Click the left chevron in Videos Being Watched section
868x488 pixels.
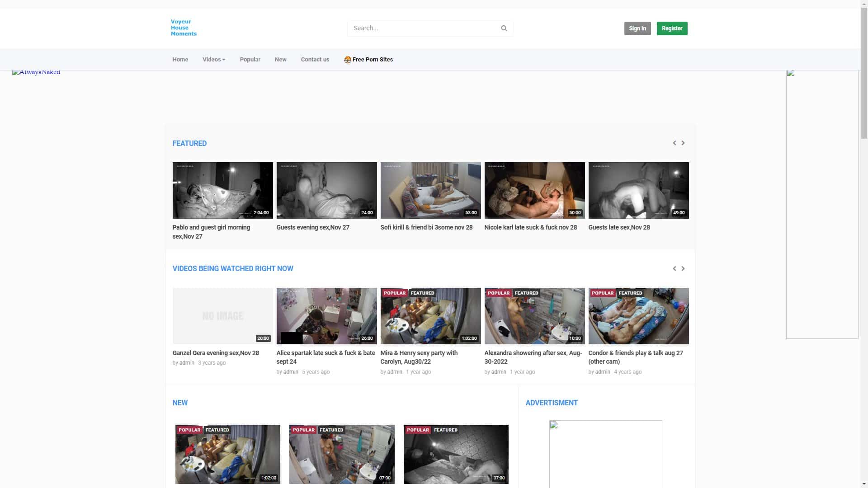point(674,268)
